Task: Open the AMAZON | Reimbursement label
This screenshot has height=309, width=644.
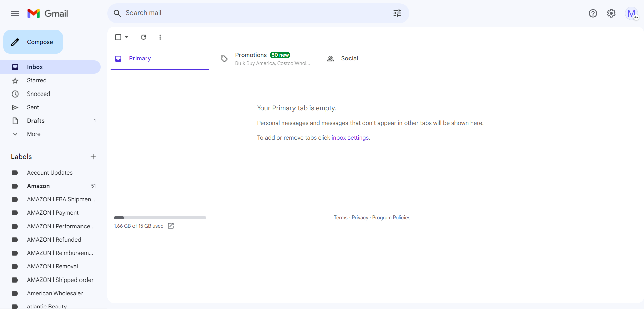Action: click(x=50, y=253)
